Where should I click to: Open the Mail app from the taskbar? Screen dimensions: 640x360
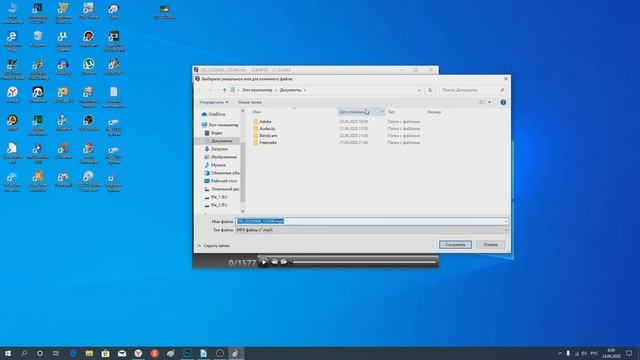pos(122,353)
